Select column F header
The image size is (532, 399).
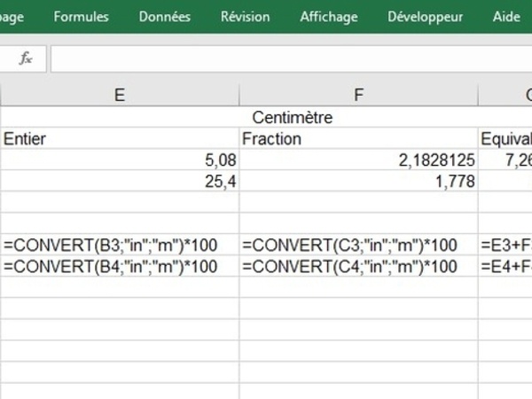(x=358, y=95)
